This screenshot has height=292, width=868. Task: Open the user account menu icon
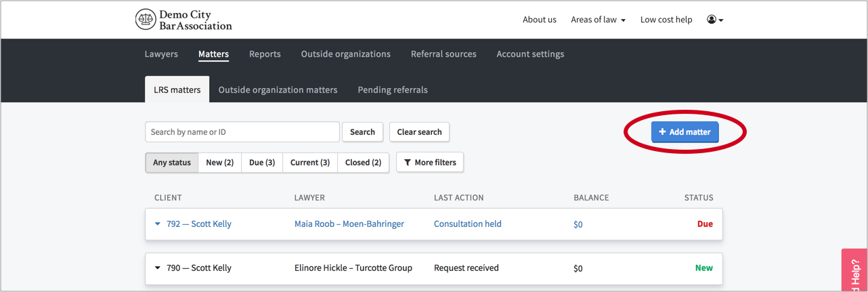tap(715, 20)
